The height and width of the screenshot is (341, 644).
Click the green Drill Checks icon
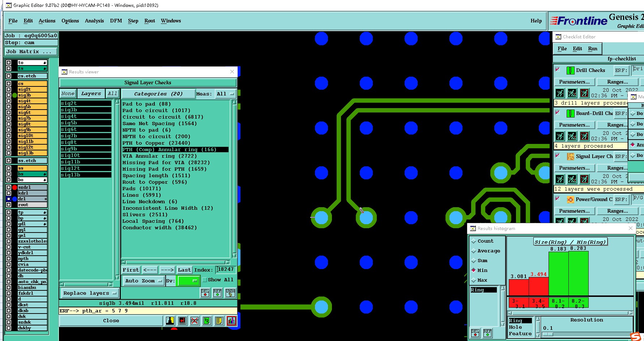point(570,71)
